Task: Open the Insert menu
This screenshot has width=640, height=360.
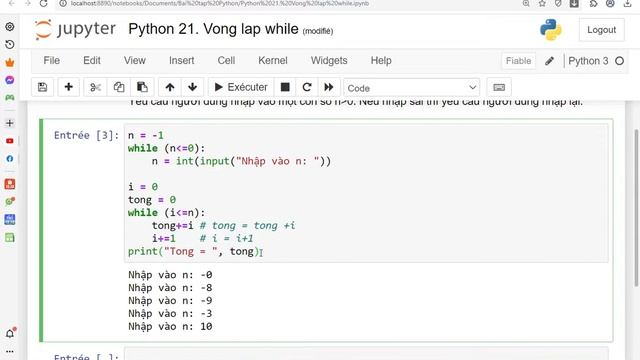Action: point(182,60)
